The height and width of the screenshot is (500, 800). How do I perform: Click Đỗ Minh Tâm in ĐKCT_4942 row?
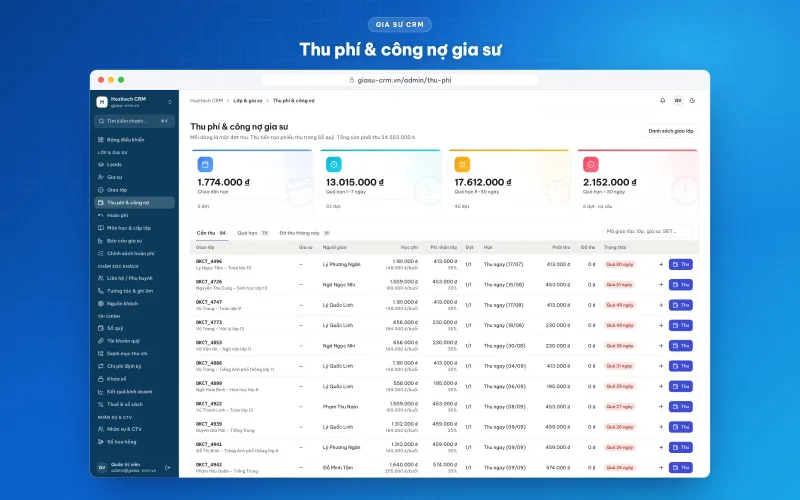pos(338,468)
